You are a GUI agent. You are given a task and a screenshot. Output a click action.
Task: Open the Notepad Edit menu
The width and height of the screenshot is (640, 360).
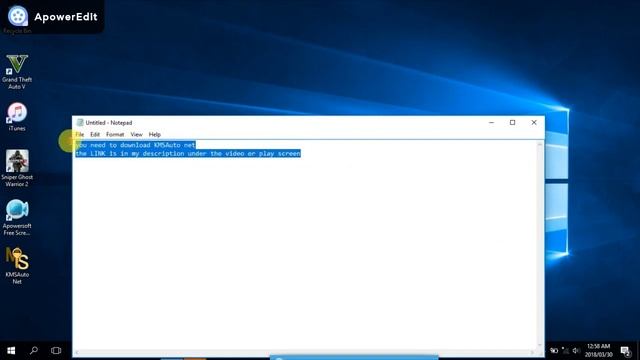tap(95, 134)
